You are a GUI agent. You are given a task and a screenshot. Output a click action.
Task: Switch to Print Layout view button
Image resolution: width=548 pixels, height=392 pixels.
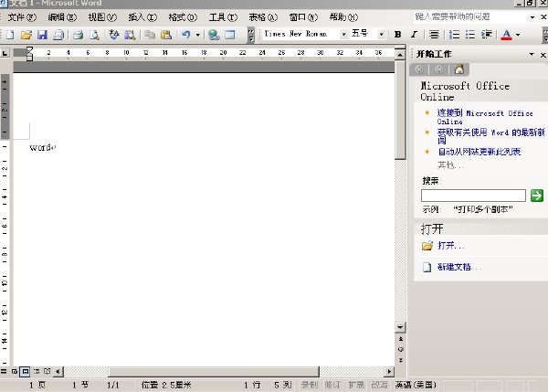point(26,371)
